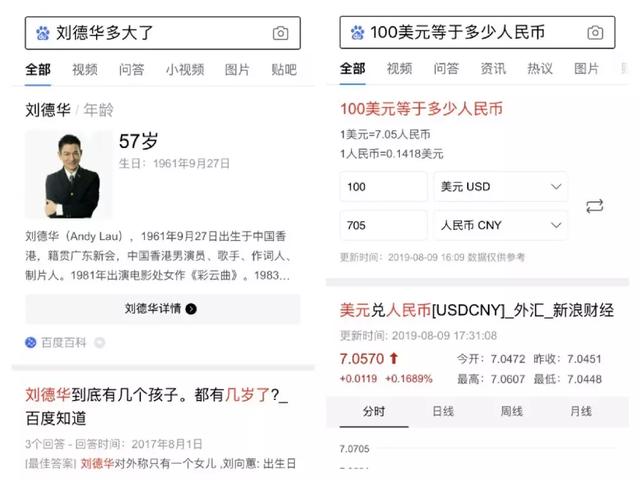
Task: Click Baidu paw logo in left search bar
Action: point(42,33)
